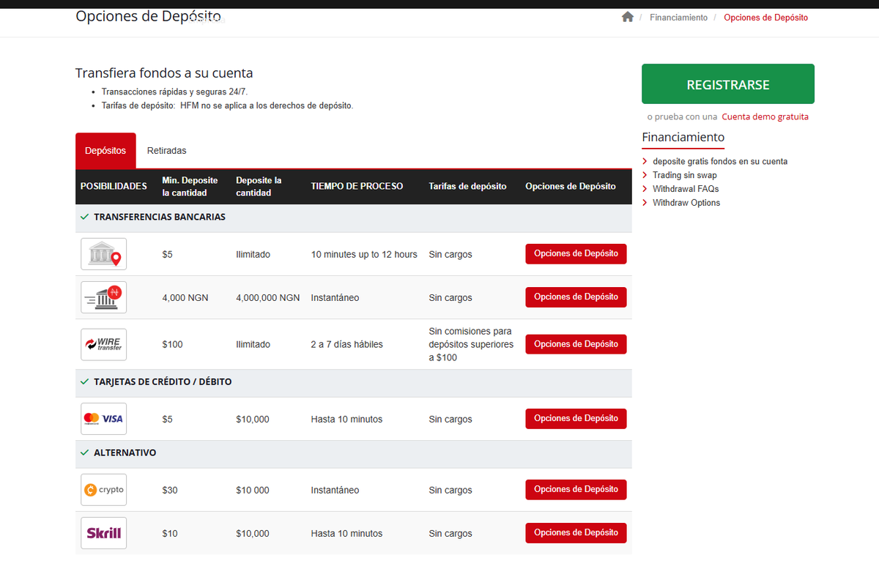
Task: Open the Retiradas tab
Action: (167, 151)
